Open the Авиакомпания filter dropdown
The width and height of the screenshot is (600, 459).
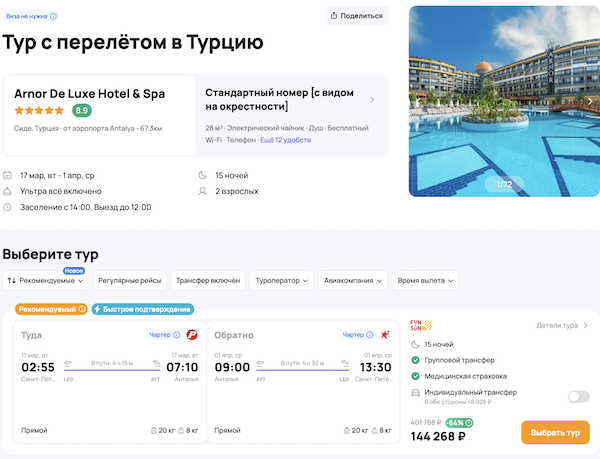352,281
